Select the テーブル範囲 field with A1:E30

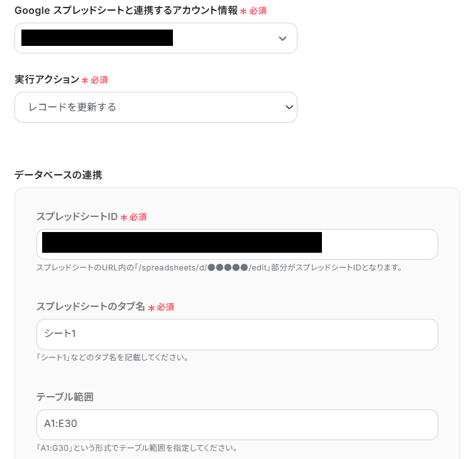tap(237, 424)
